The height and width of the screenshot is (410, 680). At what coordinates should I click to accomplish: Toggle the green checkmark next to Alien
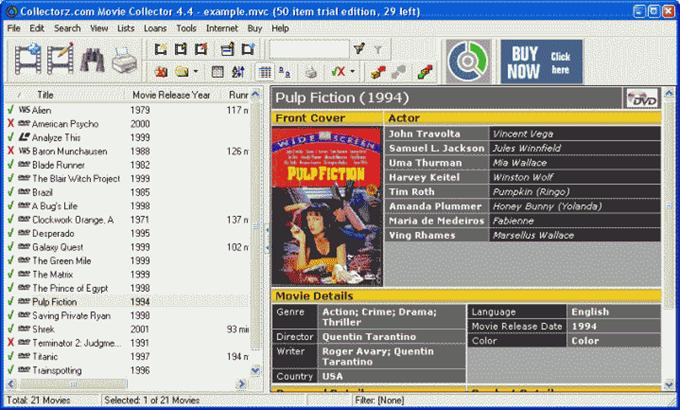[x=10, y=111]
